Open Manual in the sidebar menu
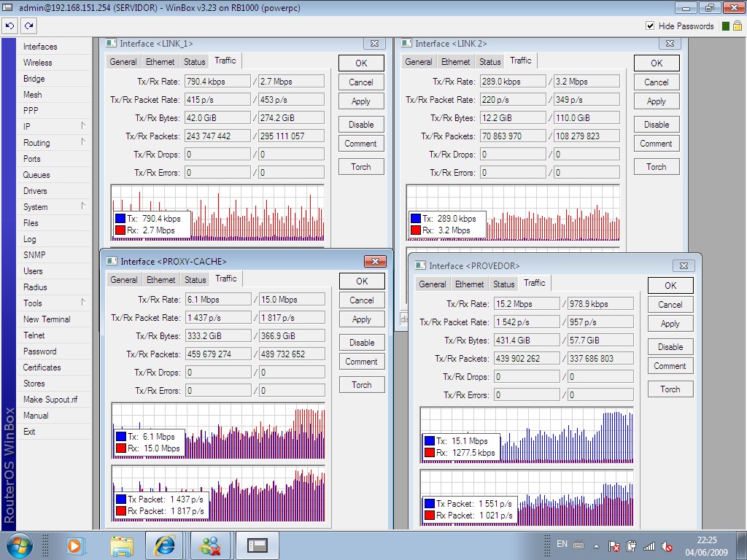 pyautogui.click(x=54, y=415)
